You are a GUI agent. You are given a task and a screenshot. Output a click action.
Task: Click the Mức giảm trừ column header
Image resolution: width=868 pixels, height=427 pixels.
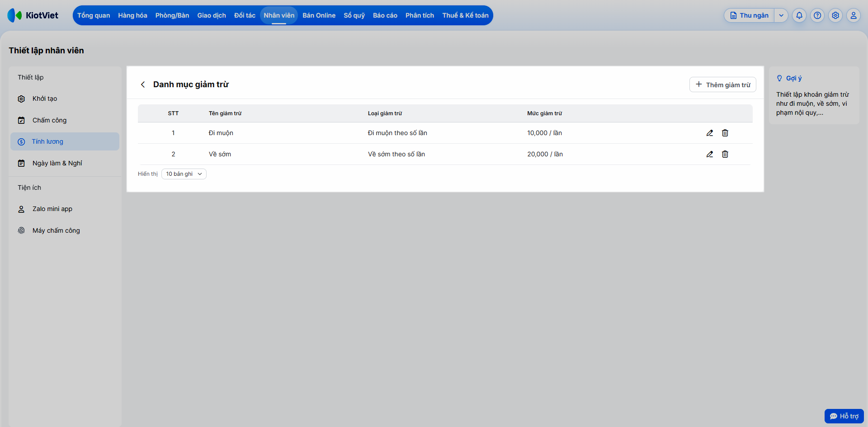coord(544,113)
